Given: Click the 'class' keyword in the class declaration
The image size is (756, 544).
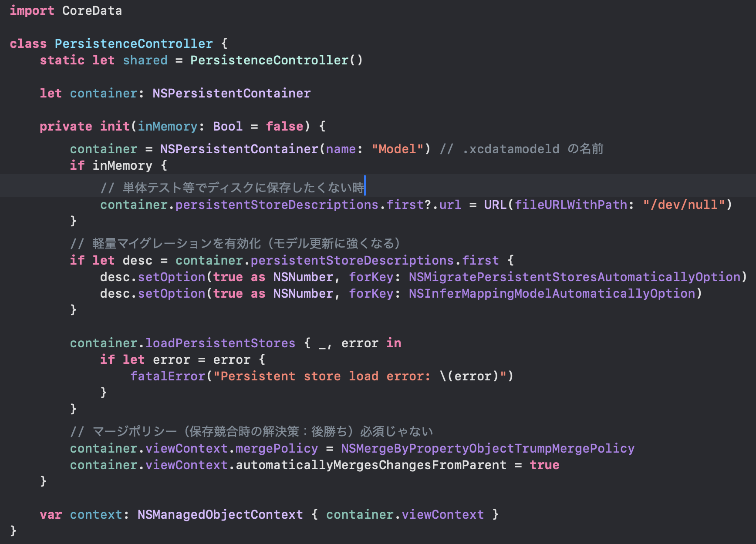Looking at the screenshot, I should [28, 44].
